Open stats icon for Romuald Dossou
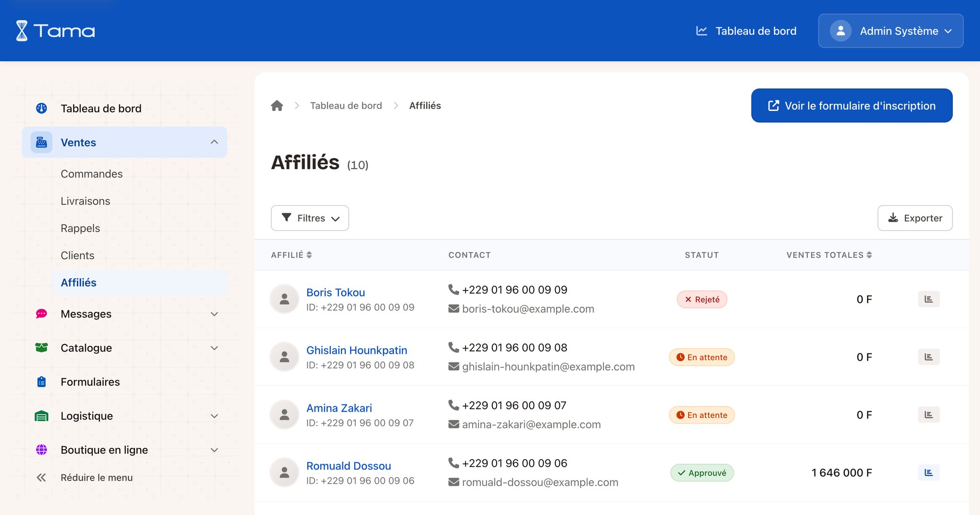 (928, 473)
